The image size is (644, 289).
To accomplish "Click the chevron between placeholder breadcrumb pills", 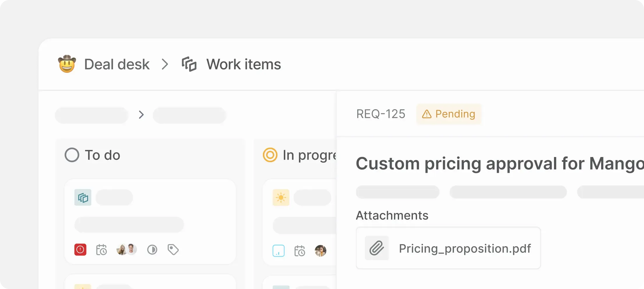I will (x=141, y=115).
